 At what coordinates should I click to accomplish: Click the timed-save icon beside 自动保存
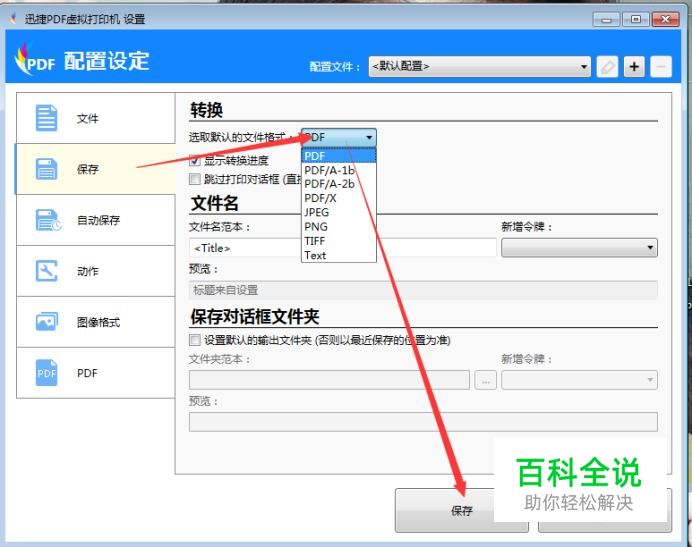pos(48,220)
